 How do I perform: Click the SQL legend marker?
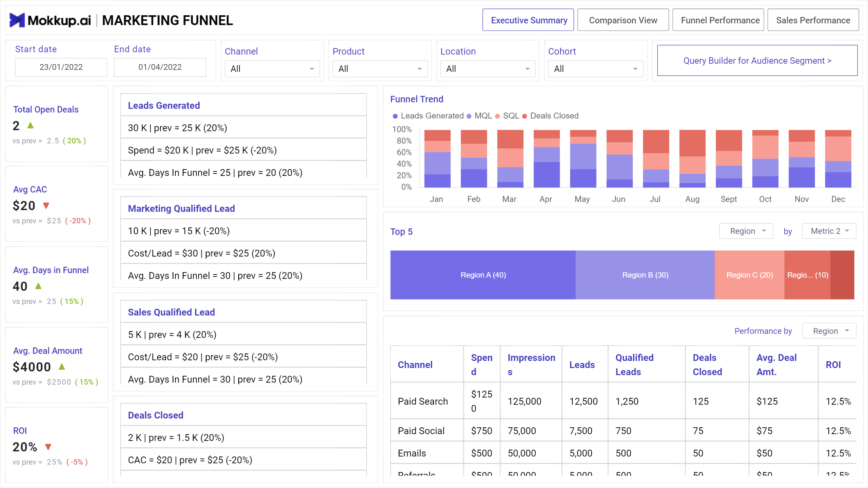click(x=497, y=116)
